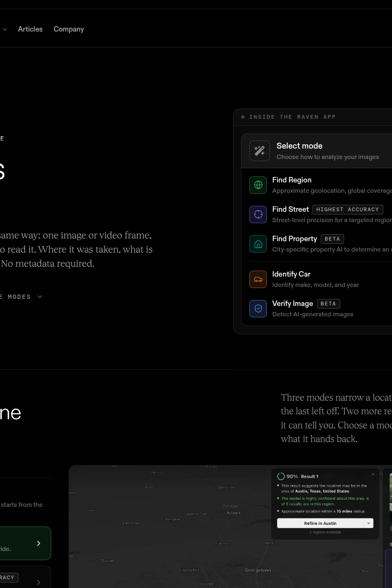Click the 90% confidence ring in Result 1

point(280,476)
